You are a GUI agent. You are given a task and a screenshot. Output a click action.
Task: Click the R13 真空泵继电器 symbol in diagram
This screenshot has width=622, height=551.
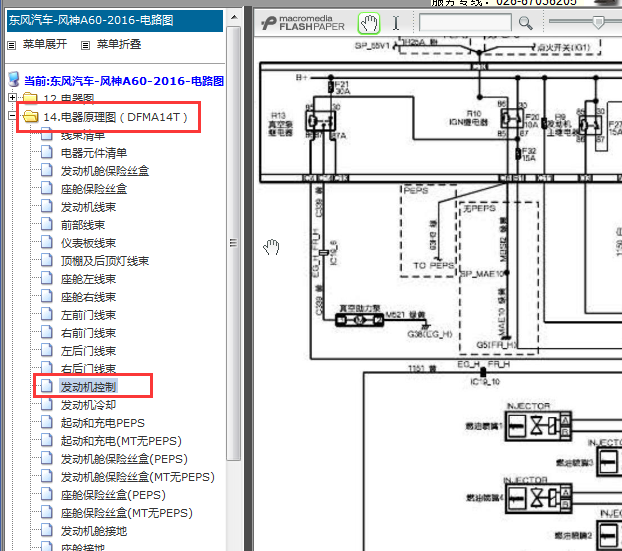(321, 121)
